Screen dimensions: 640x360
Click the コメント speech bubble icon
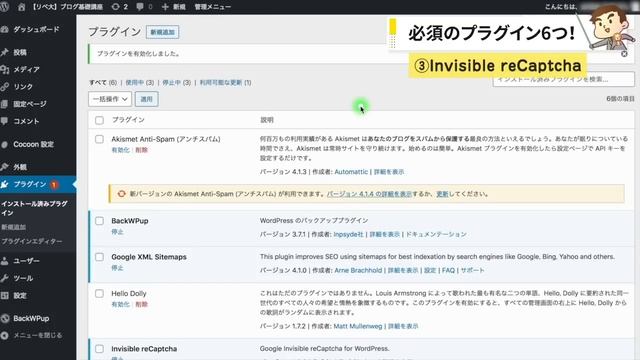[4, 121]
